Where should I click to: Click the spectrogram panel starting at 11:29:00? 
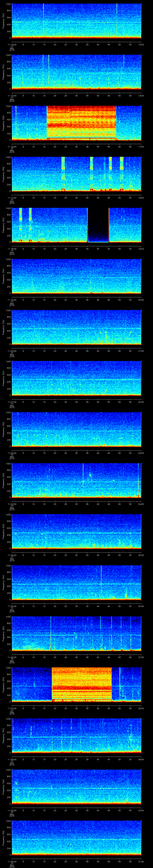pyautogui.click(x=76, y=787)
